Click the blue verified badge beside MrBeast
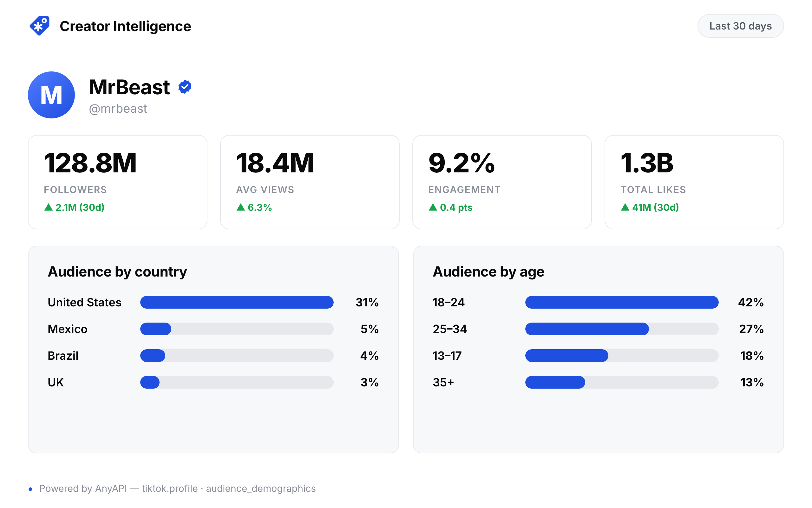Image resolution: width=812 pixels, height=508 pixels. [x=185, y=87]
